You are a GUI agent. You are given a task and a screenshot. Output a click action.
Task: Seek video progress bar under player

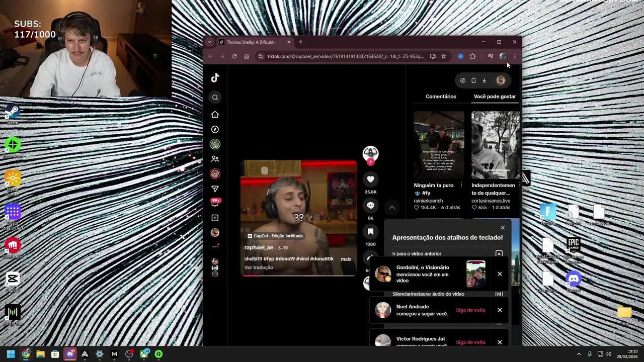[x=299, y=276]
